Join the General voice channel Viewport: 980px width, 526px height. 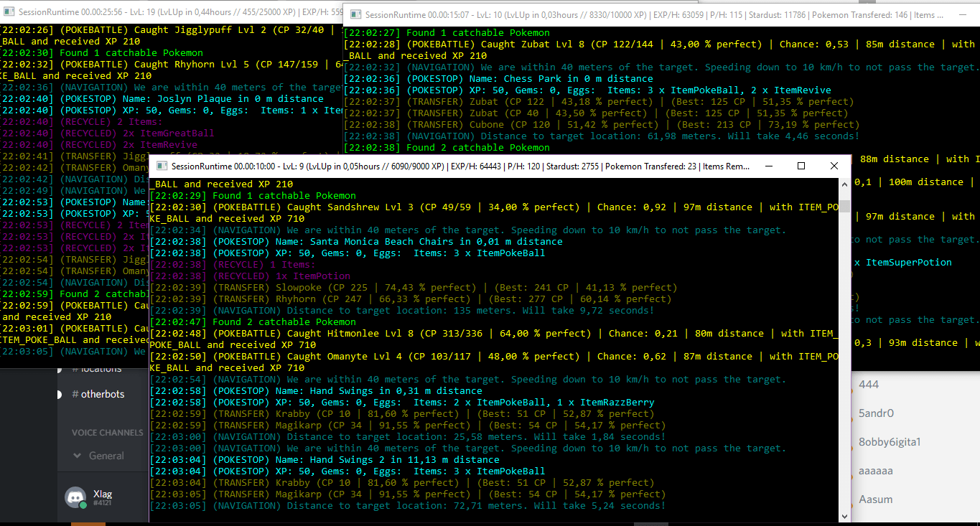(x=106, y=456)
